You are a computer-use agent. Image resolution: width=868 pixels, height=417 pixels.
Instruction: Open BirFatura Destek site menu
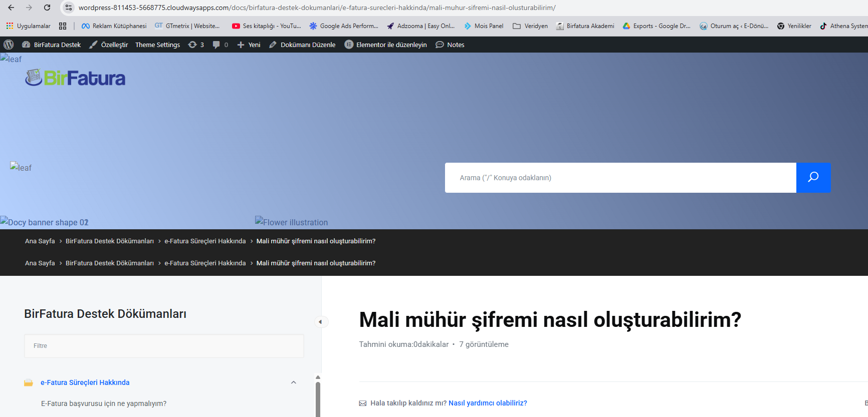click(x=52, y=45)
